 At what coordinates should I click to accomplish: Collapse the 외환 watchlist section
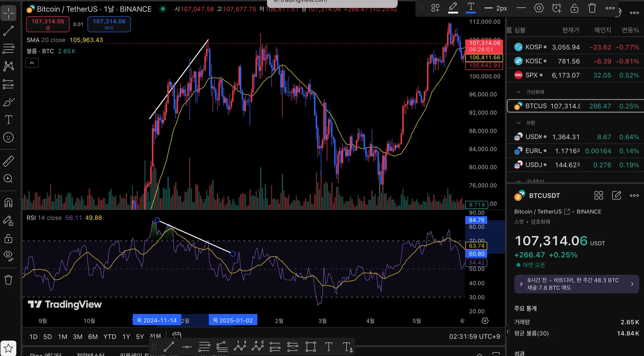519,123
